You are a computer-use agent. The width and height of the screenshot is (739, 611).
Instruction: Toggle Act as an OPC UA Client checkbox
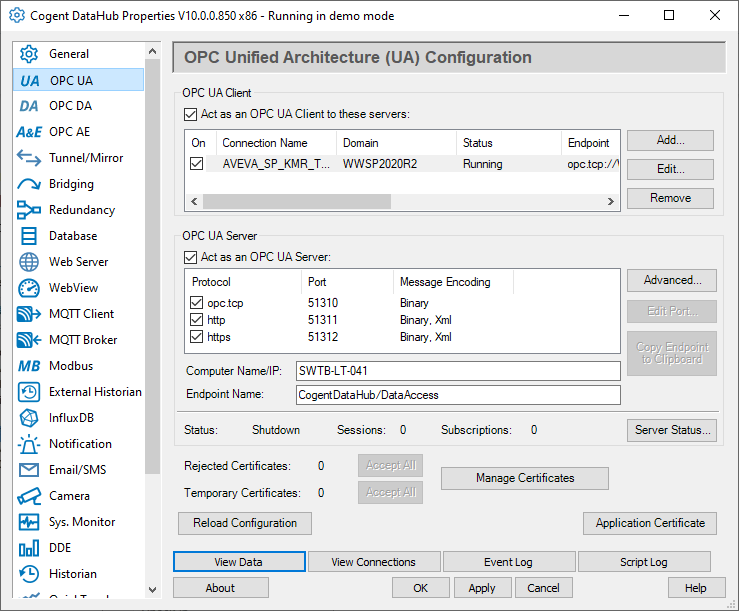pyautogui.click(x=190, y=115)
